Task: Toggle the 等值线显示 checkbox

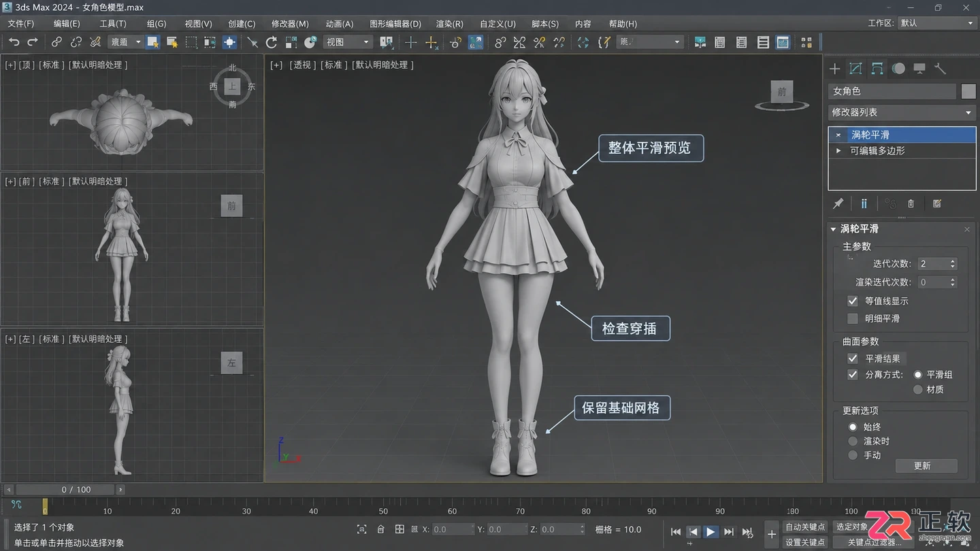Action: click(x=853, y=301)
